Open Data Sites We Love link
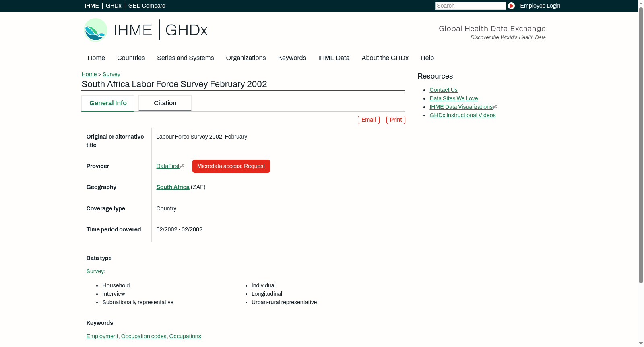 454,99
